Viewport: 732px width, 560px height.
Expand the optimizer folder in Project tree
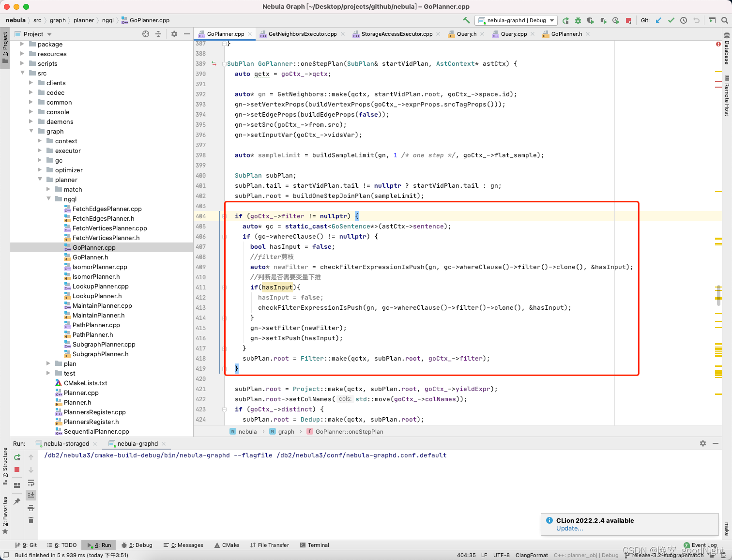point(39,170)
